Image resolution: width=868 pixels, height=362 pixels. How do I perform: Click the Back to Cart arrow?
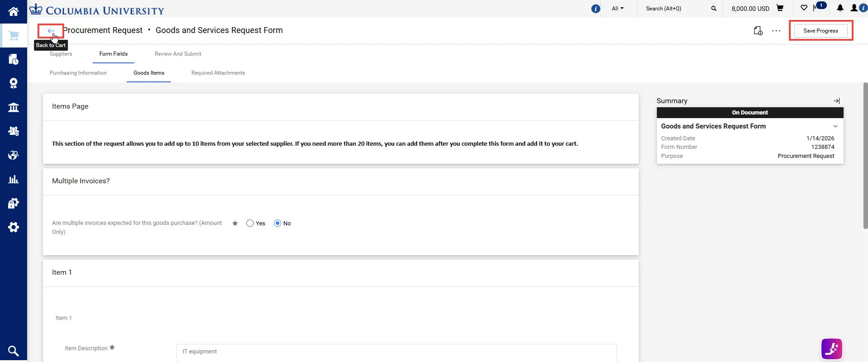point(51,31)
